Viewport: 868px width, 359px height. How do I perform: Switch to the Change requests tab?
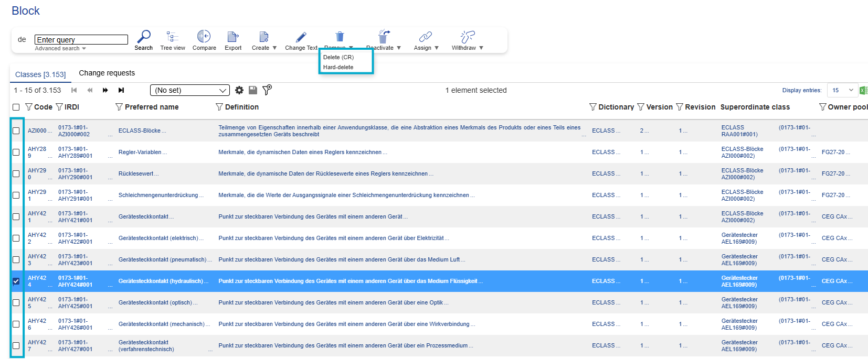pos(107,73)
